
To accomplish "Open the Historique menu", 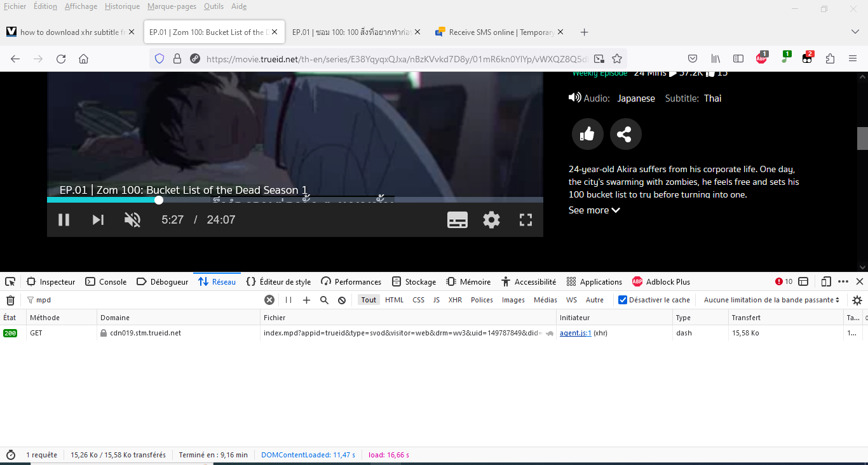I will (x=122, y=6).
